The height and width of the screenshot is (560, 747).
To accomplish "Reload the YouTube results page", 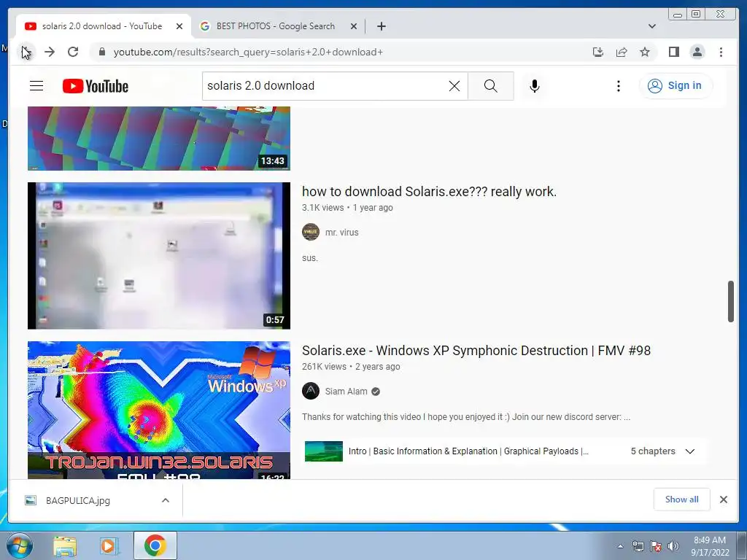I will point(73,52).
